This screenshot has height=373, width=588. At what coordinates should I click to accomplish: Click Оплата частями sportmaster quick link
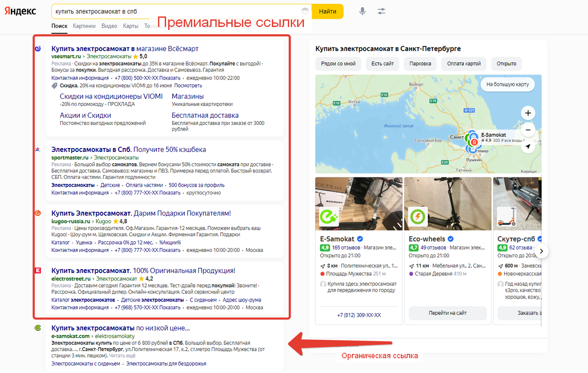tap(144, 185)
